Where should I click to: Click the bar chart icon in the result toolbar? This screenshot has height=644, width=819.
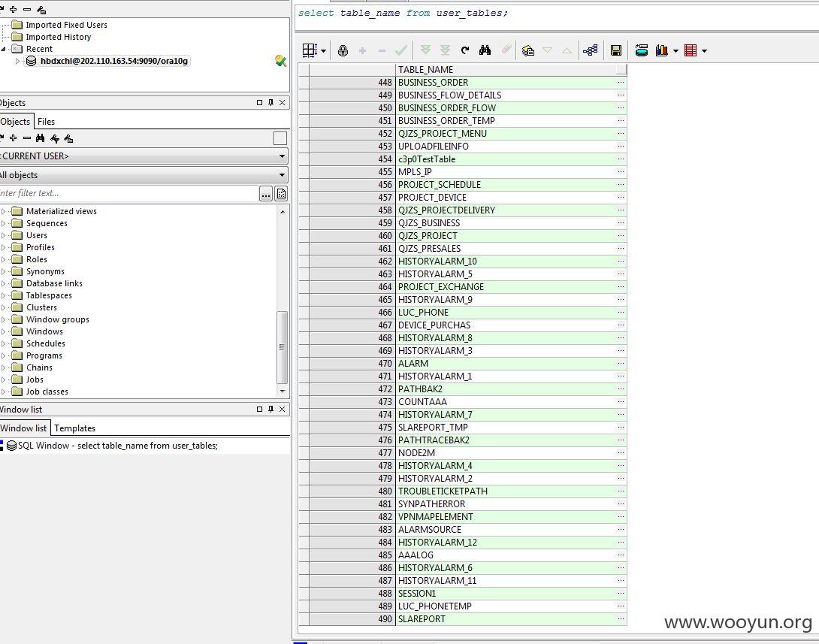pyautogui.click(x=661, y=50)
